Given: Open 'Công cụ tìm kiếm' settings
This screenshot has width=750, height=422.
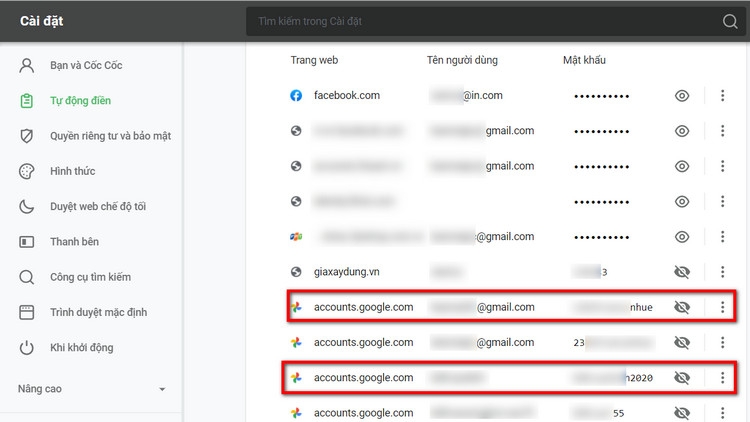Looking at the screenshot, I should 90,277.
